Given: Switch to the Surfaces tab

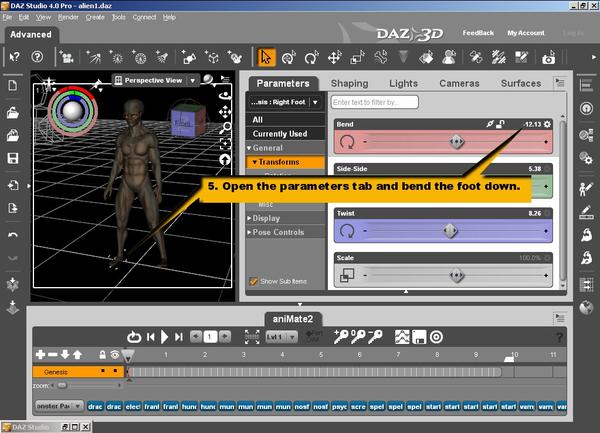Looking at the screenshot, I should [521, 83].
